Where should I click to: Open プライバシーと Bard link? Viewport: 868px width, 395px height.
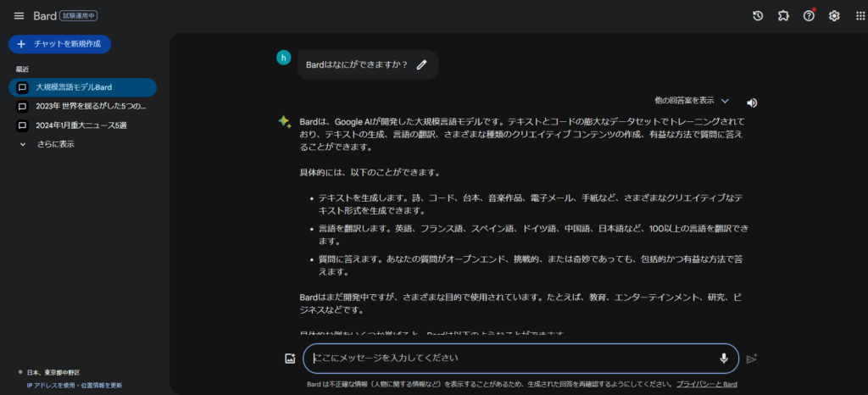[x=706, y=384]
